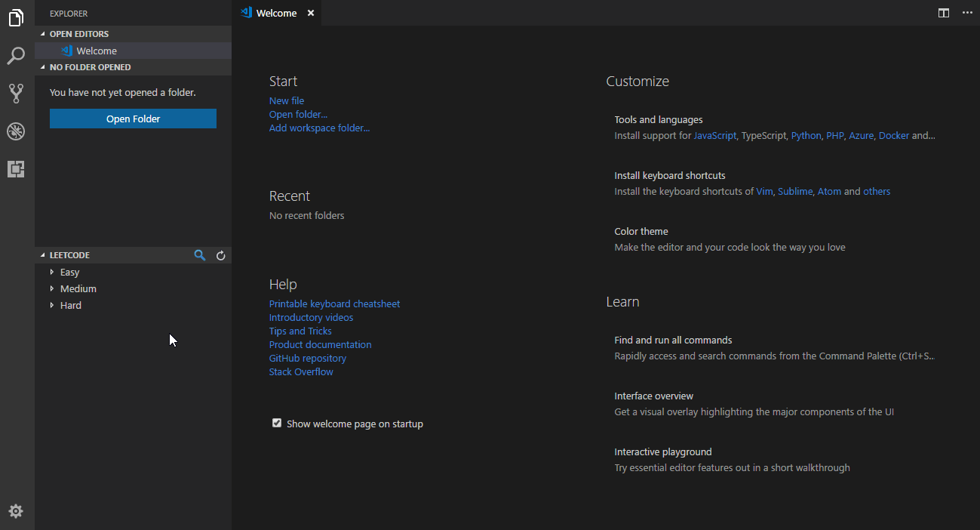Select the Welcome editor tab
980x530 pixels.
(x=275, y=13)
